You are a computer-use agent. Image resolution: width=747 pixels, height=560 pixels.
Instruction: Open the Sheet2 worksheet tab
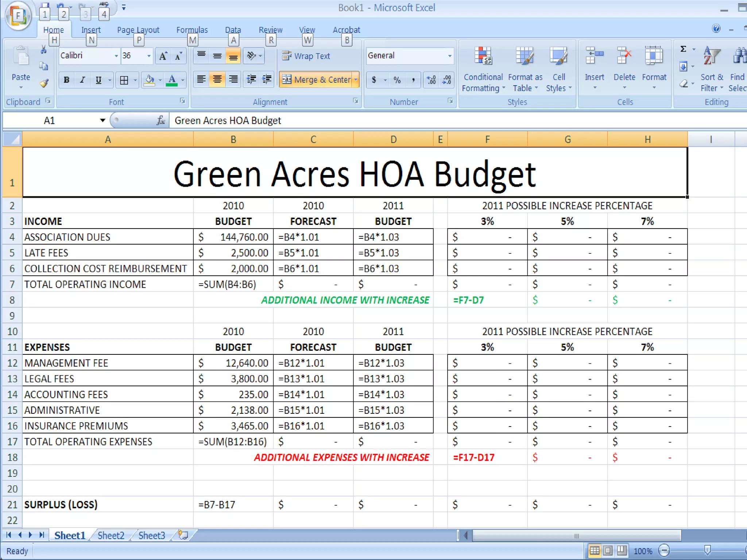point(111,535)
